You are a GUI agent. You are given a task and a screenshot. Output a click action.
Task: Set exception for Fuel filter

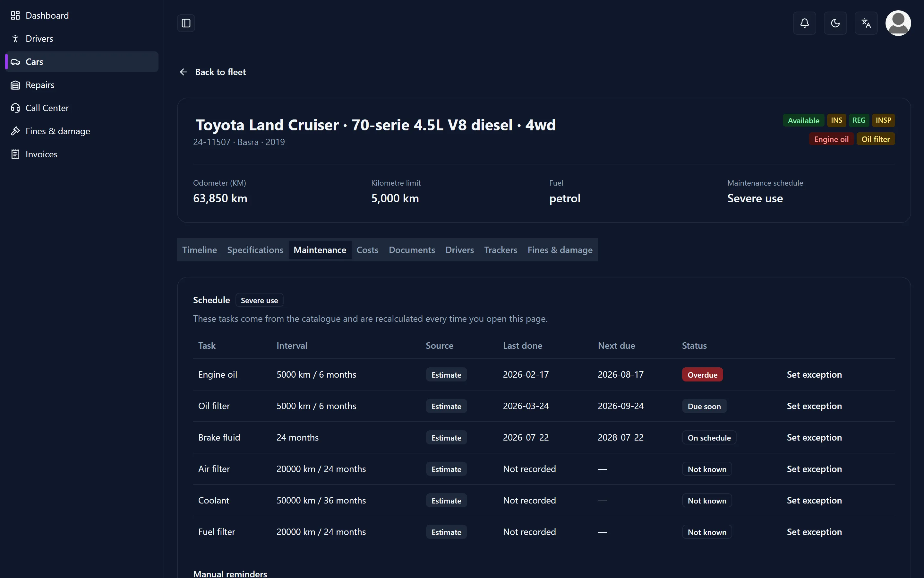pyautogui.click(x=814, y=532)
